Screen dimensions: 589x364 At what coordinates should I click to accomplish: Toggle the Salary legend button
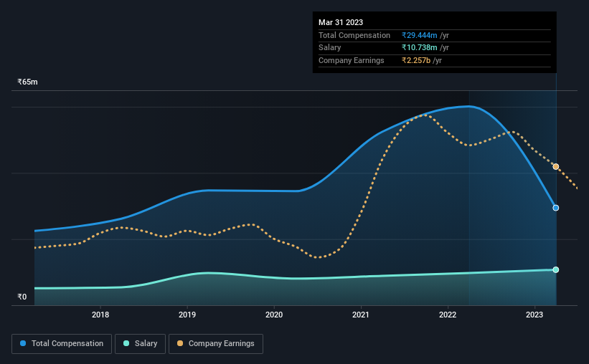[x=140, y=344]
